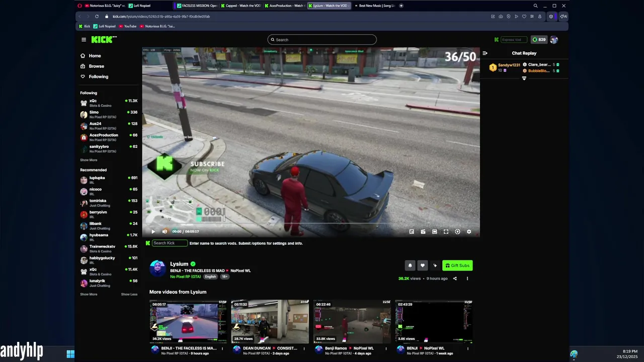Switch the video to fullscreen
The width and height of the screenshot is (644, 362).
pos(446,232)
